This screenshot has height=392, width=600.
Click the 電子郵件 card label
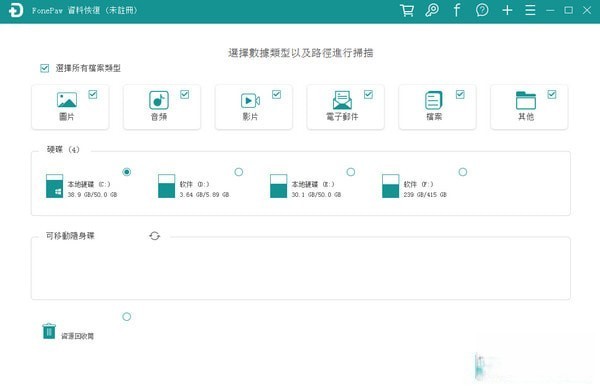pos(342,117)
